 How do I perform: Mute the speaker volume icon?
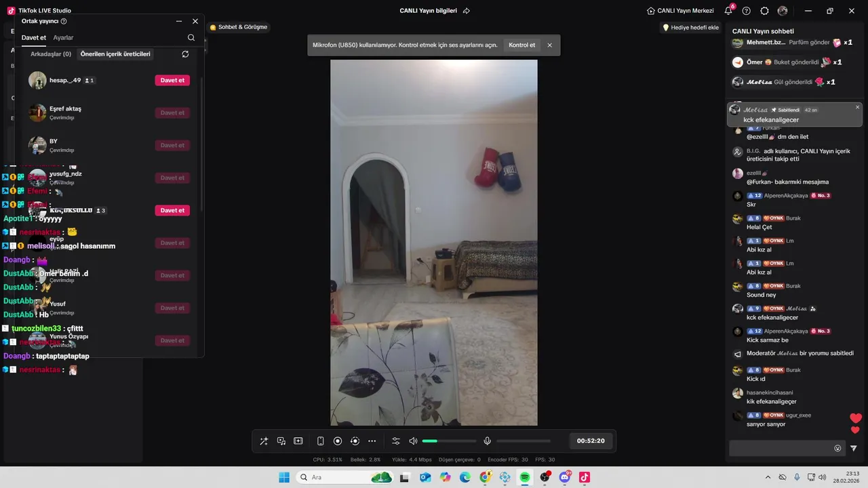click(413, 441)
